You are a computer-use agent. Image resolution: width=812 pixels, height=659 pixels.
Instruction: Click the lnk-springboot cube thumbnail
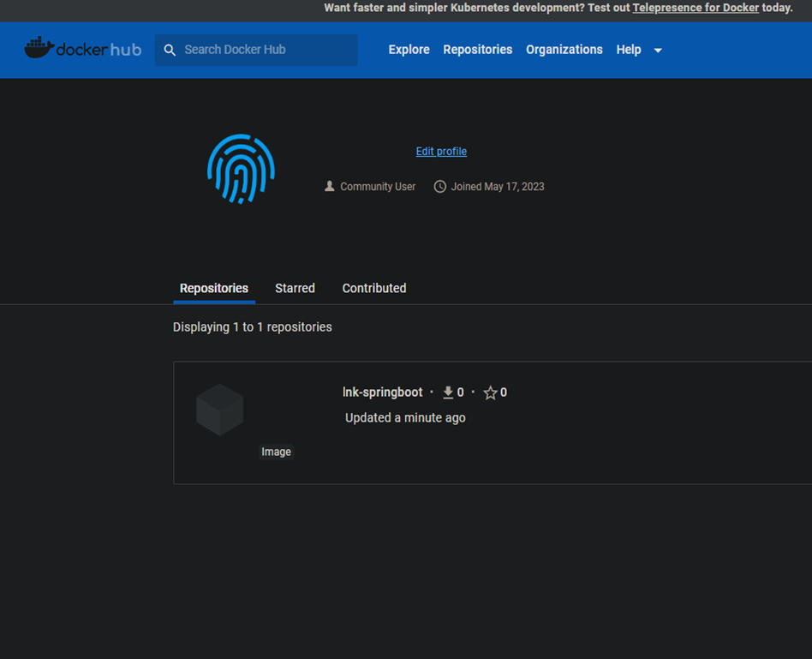click(x=219, y=410)
